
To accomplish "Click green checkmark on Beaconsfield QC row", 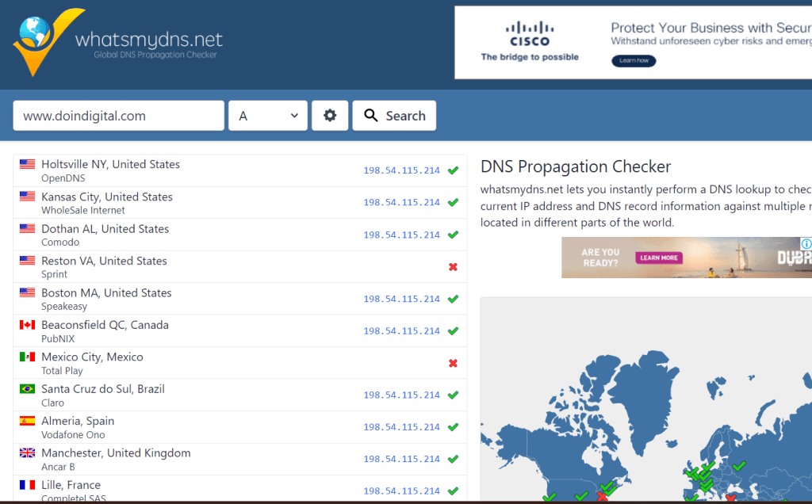I will click(453, 330).
